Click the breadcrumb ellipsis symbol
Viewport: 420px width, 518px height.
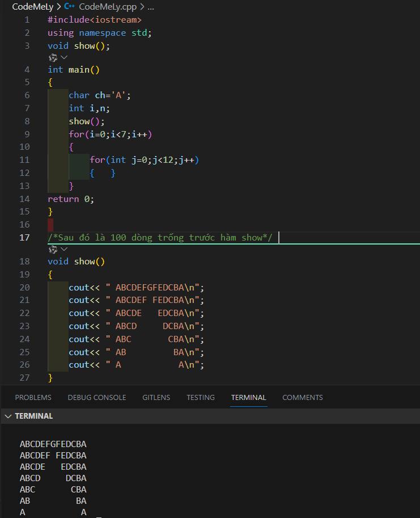[x=151, y=7]
